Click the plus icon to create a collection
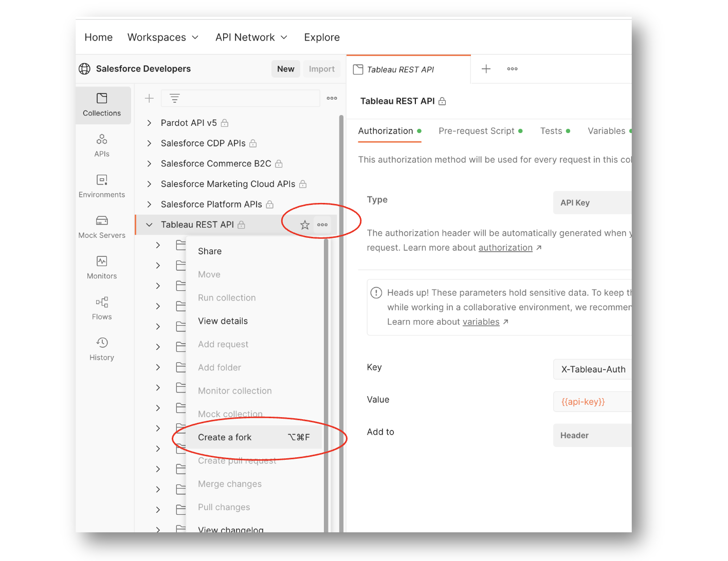The height and width of the screenshot is (561, 728). tap(149, 98)
